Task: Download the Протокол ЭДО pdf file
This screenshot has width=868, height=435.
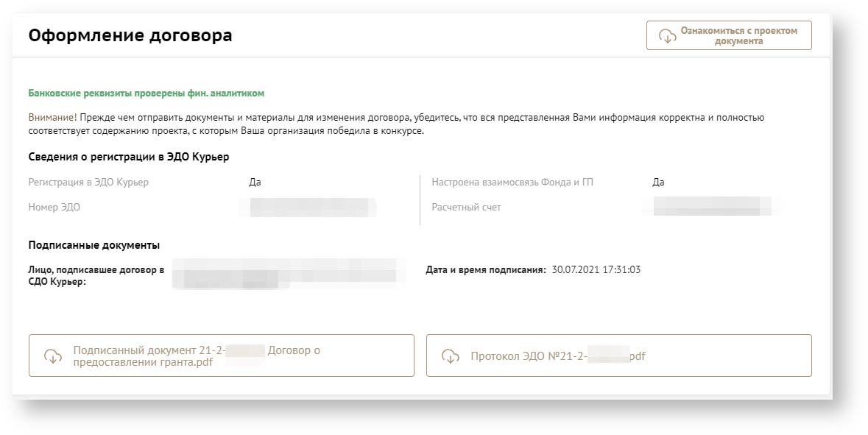Action: pyautogui.click(x=618, y=356)
